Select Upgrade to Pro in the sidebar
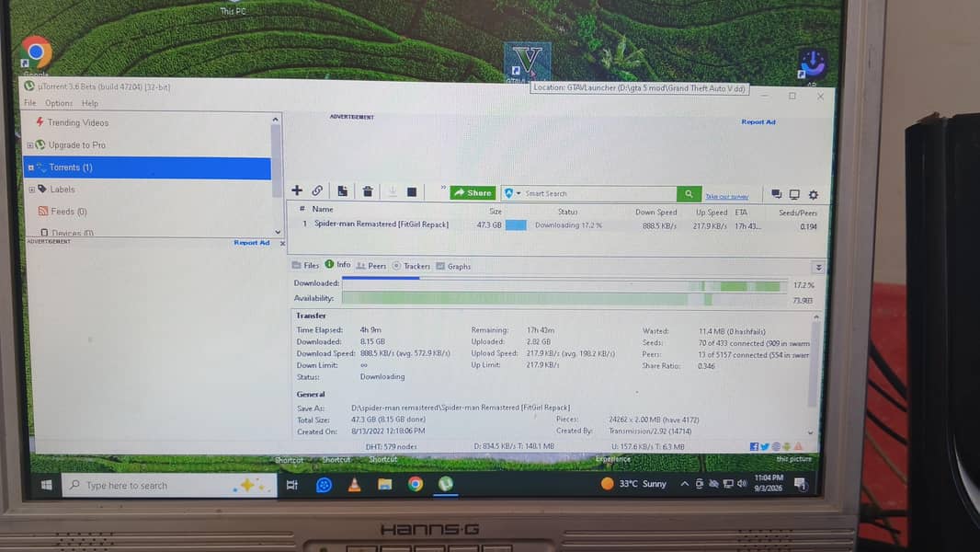The width and height of the screenshot is (980, 552). coord(77,145)
